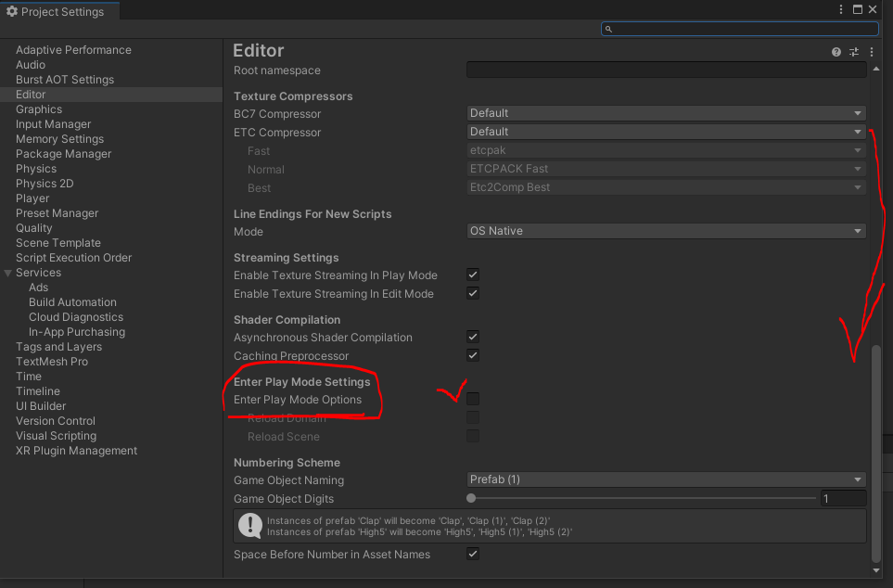Disable Asynchronous Shader Compilation

coord(473,337)
